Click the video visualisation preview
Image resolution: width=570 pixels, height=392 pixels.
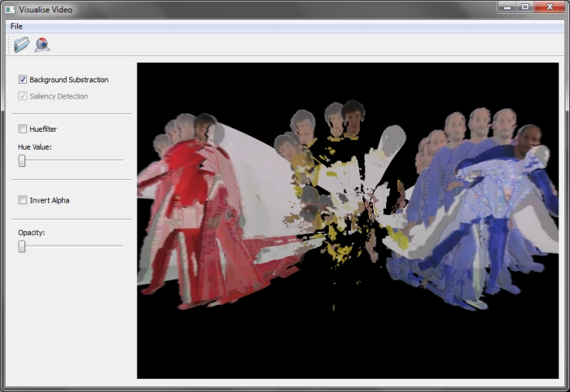pos(348,220)
